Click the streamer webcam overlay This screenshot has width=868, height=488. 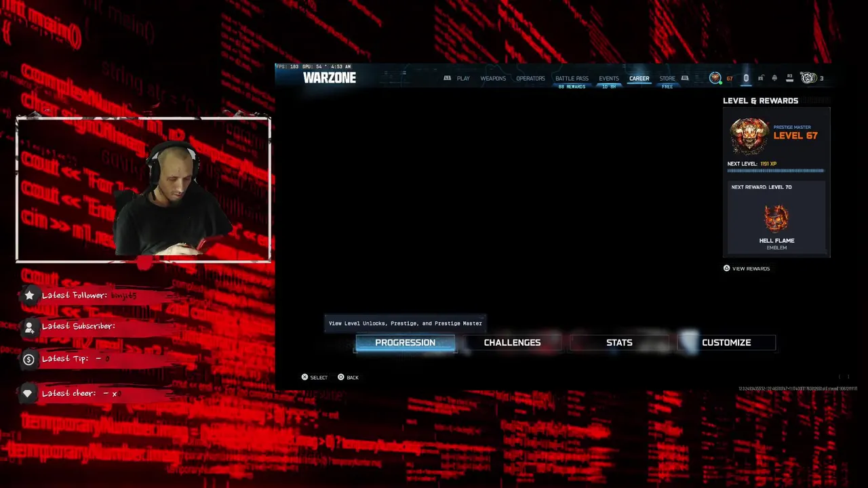point(143,190)
